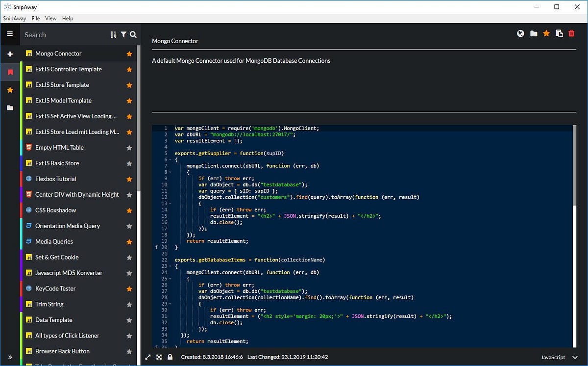Open the Help menu
Viewport: 588px width, 366px height.
pos(68,18)
